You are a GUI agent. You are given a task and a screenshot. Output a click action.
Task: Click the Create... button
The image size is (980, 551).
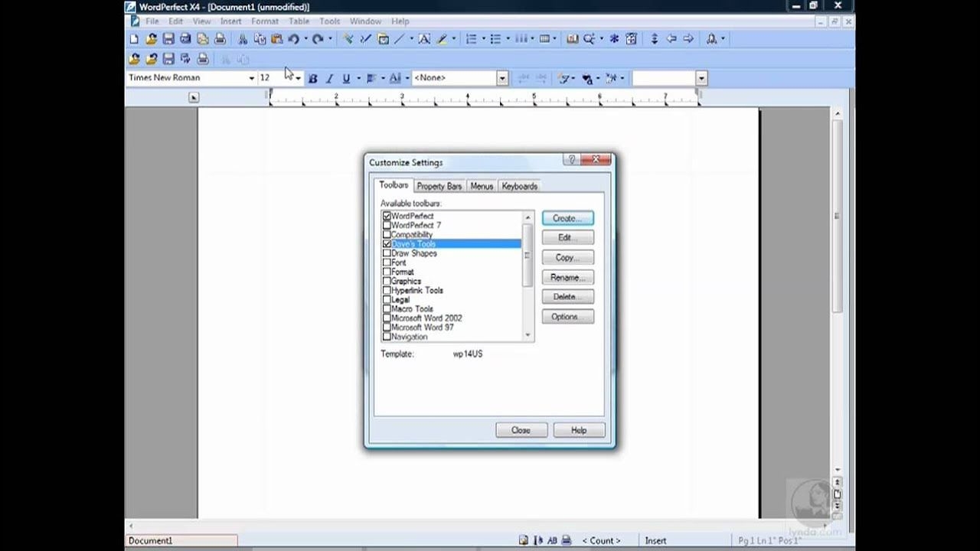pyautogui.click(x=567, y=218)
